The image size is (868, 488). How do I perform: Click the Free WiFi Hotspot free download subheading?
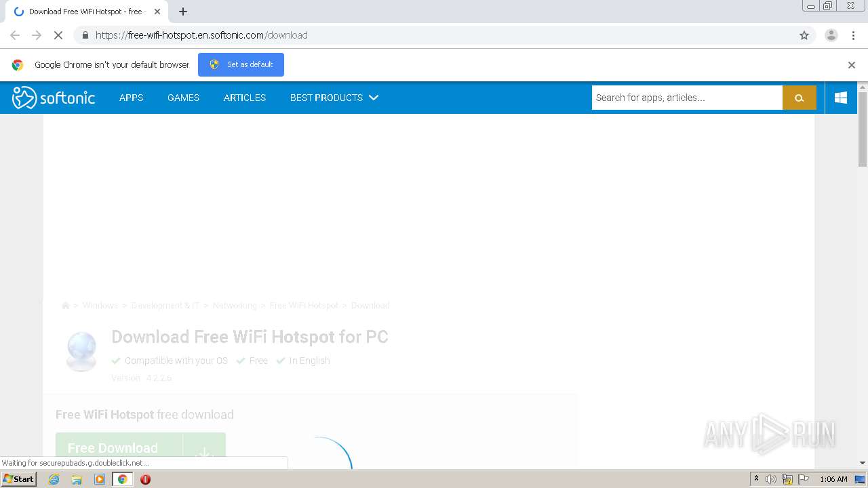(144, 415)
